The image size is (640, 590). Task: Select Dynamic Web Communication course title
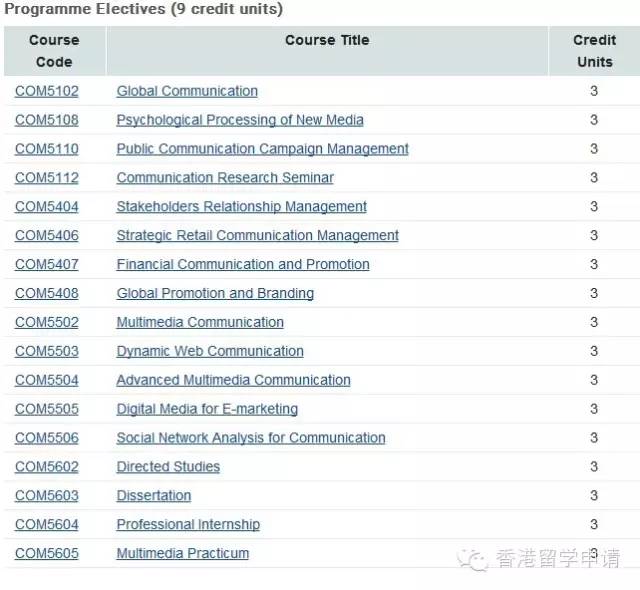pos(210,351)
